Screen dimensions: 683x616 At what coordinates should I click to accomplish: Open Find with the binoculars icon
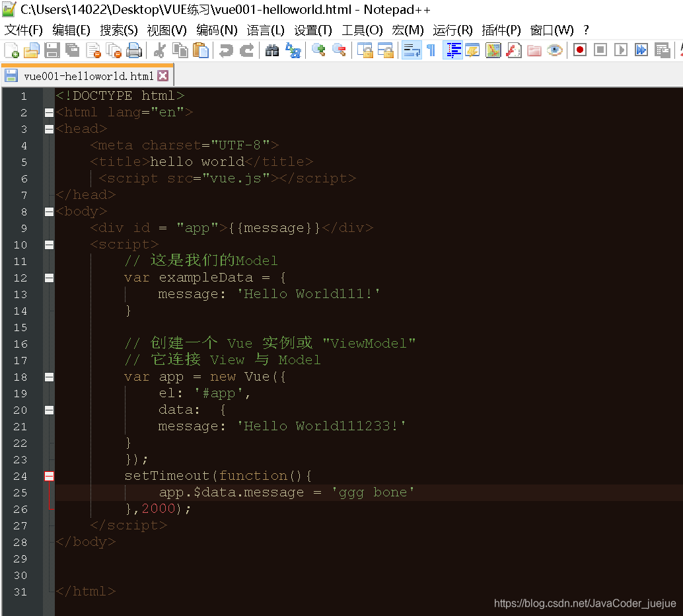(272, 50)
